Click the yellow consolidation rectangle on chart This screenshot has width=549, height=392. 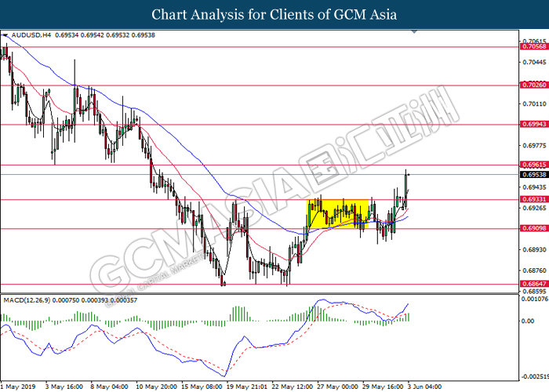coord(338,214)
